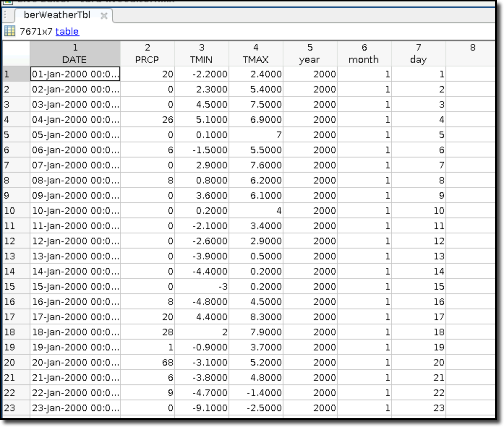Click TMAX cell -2.5000
The width and height of the screenshot is (504, 427).
point(256,408)
